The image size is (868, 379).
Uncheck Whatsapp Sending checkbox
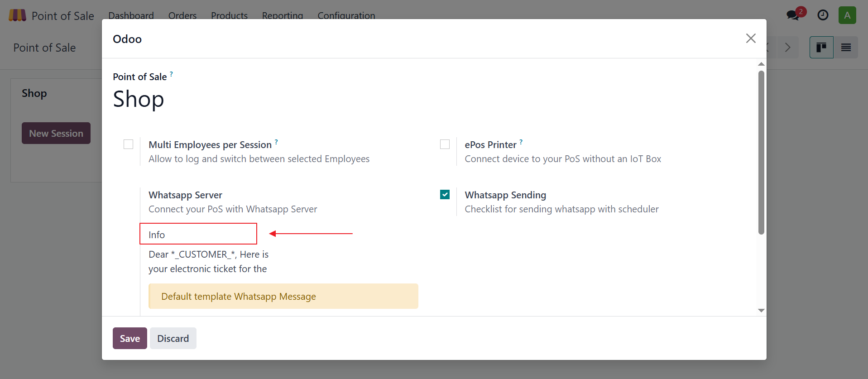pyautogui.click(x=445, y=195)
